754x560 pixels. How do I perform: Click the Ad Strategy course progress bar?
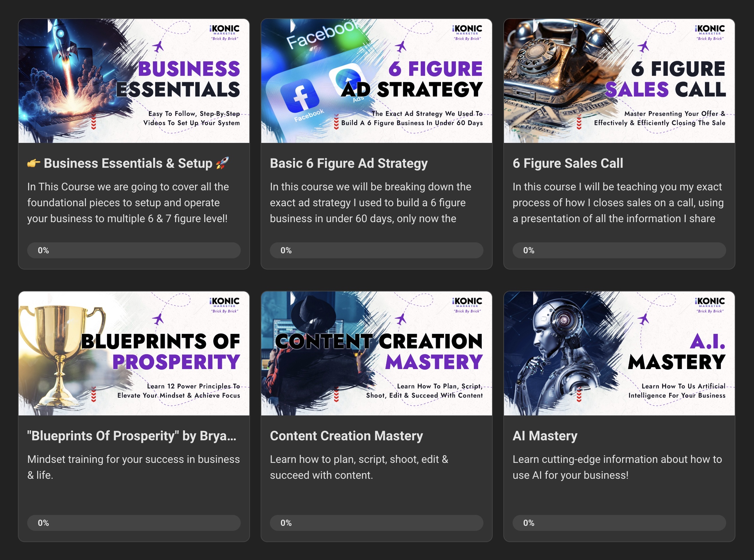377,250
